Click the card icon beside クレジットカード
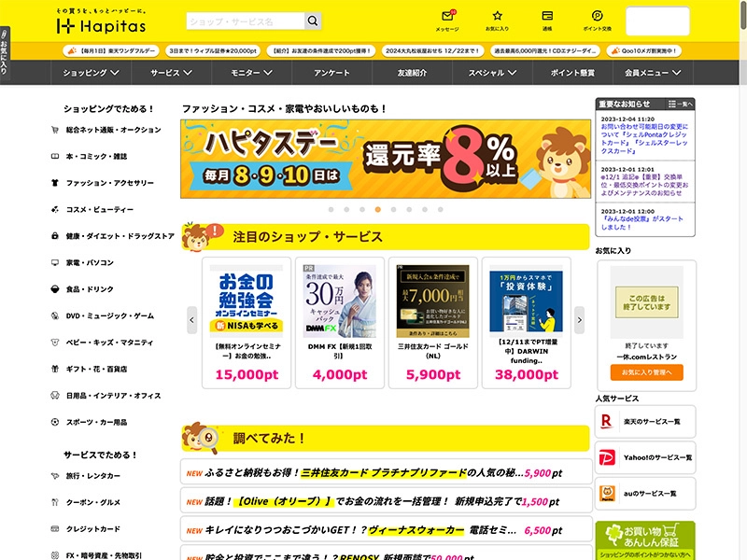Screen dimensions: 747x560 [x=55, y=529]
